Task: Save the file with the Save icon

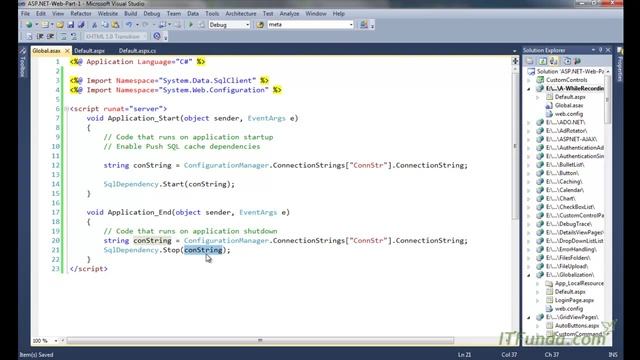Action: tap(71, 25)
